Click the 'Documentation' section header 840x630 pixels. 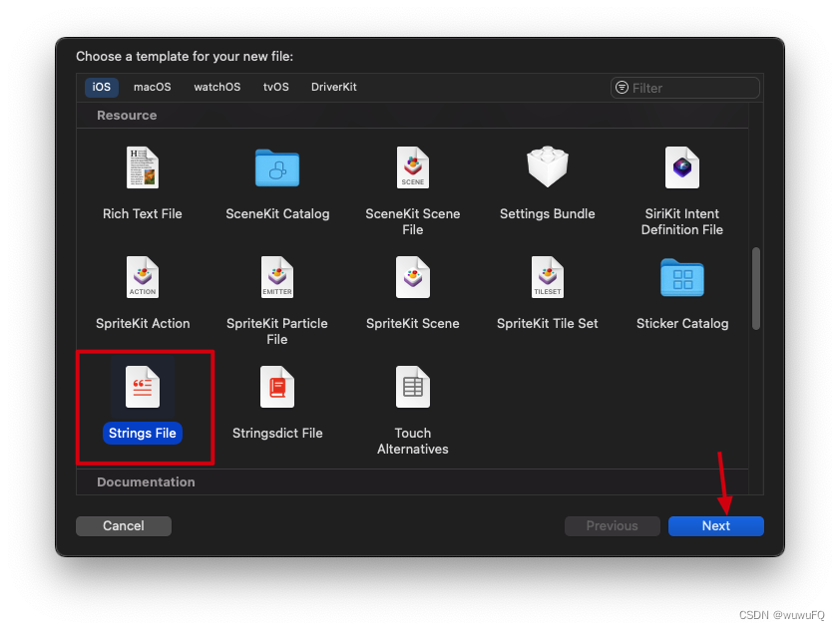point(146,481)
